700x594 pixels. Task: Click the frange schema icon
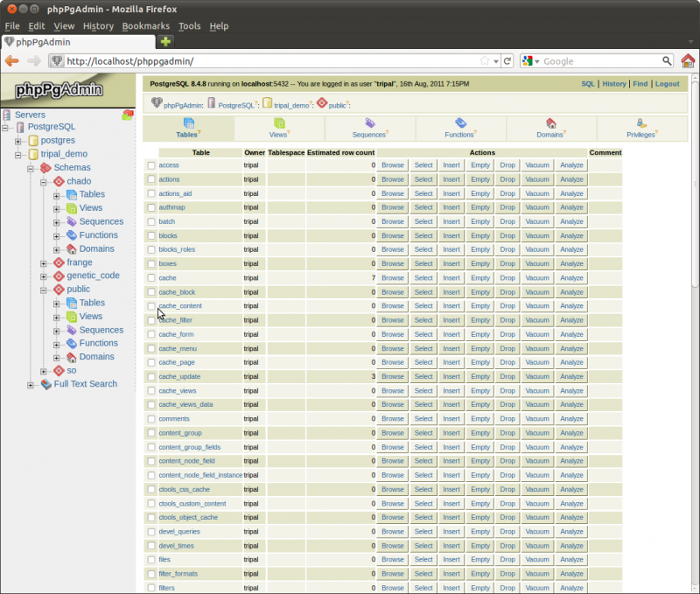tap(59, 262)
